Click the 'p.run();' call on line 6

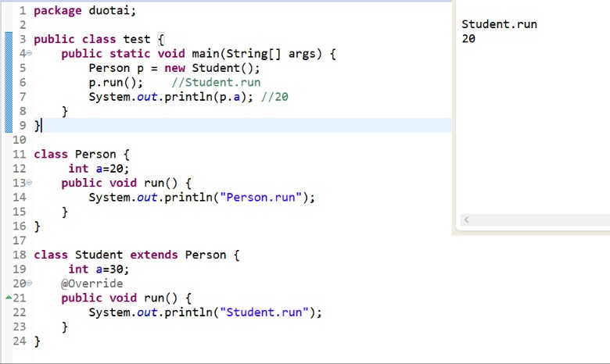(x=116, y=82)
